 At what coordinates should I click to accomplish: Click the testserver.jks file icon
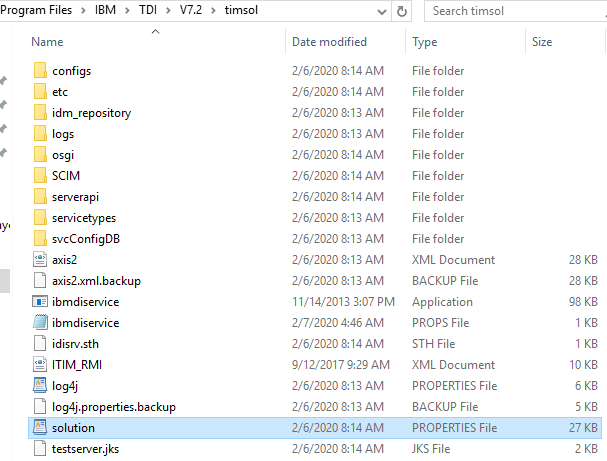(x=40, y=449)
